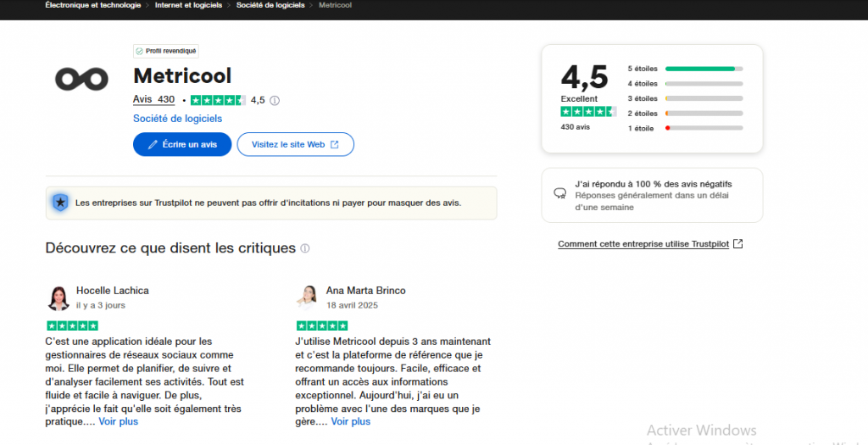
Task: Click the large 4,5 score in the rating card
Action: tap(585, 77)
